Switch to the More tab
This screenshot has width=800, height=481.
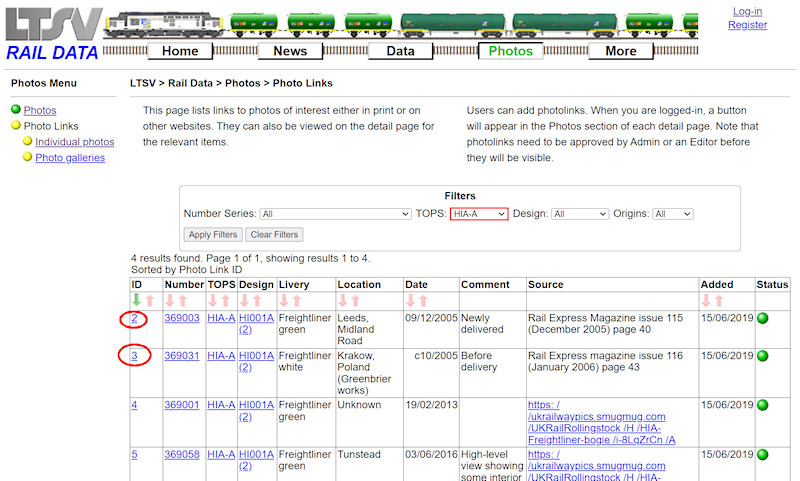(x=620, y=51)
